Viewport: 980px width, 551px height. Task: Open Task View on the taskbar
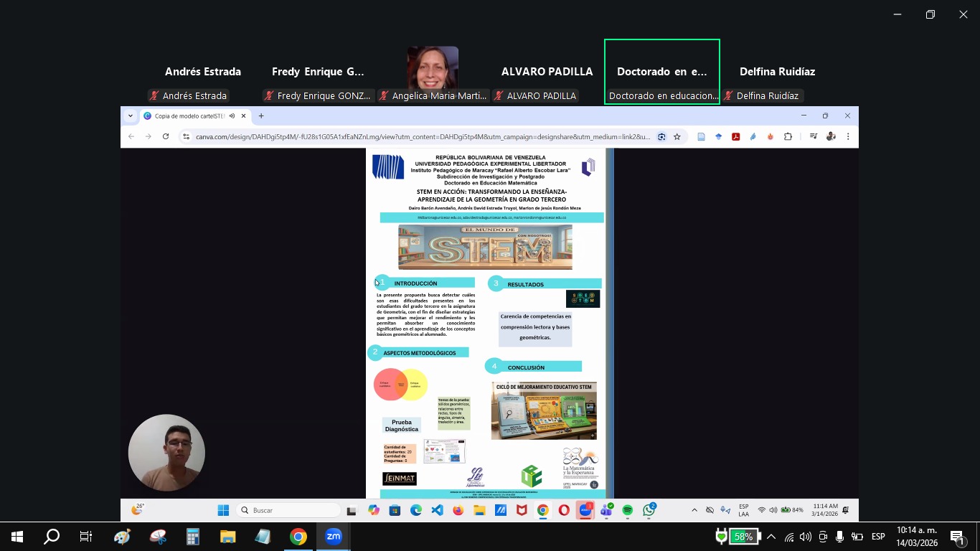[86, 537]
